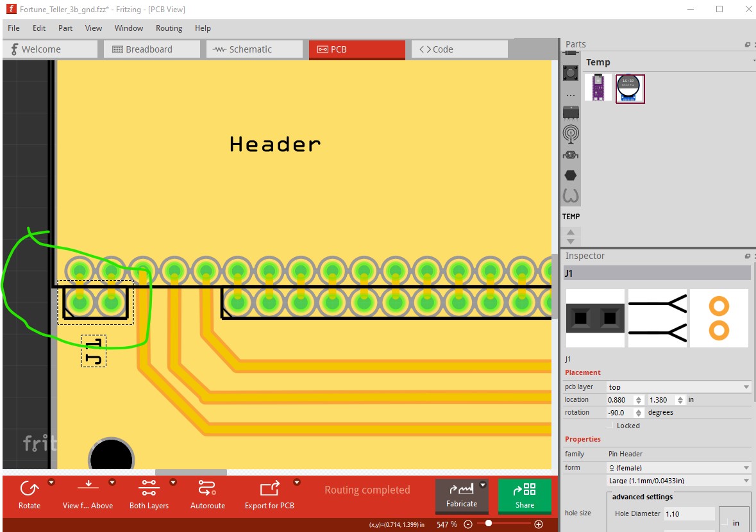Toggle the hole size 'in' unit radio button

pos(723,523)
